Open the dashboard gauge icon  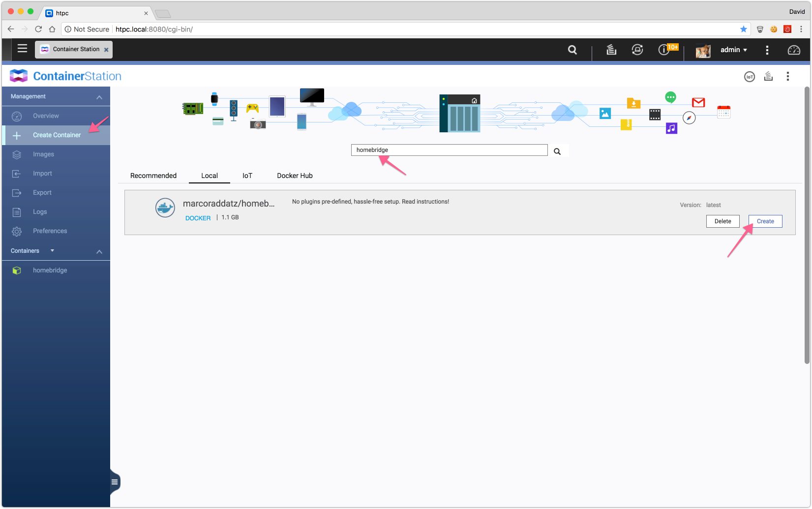pyautogui.click(x=794, y=50)
